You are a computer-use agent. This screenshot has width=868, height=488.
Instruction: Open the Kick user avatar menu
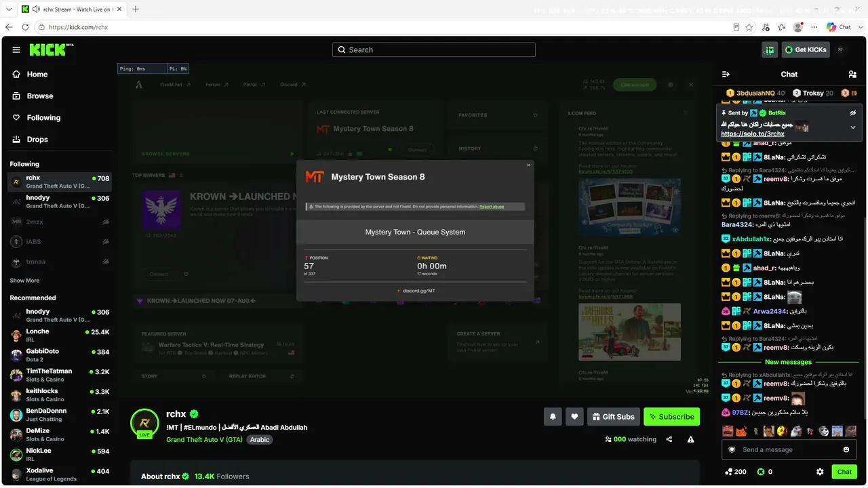pos(841,49)
